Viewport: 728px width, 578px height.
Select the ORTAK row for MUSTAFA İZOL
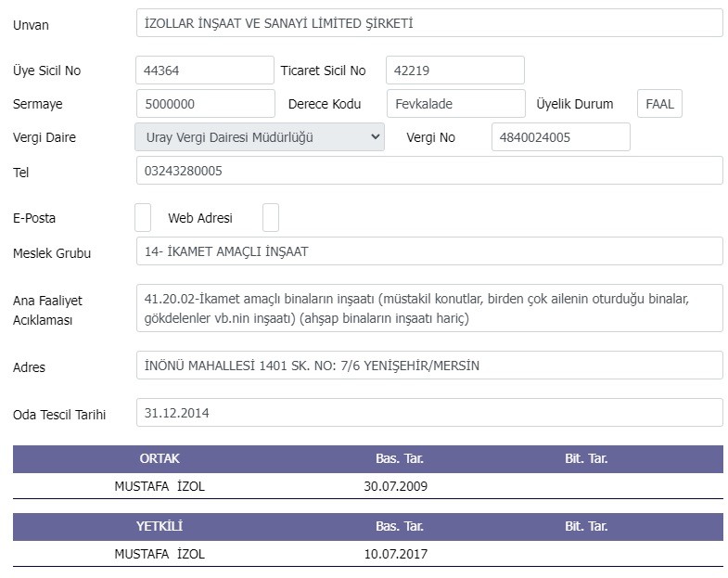368,486
